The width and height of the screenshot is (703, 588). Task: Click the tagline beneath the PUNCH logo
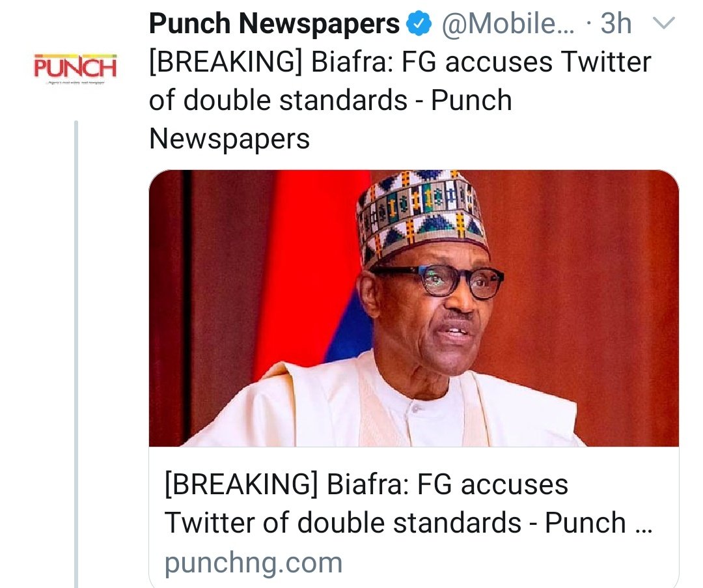[75, 83]
